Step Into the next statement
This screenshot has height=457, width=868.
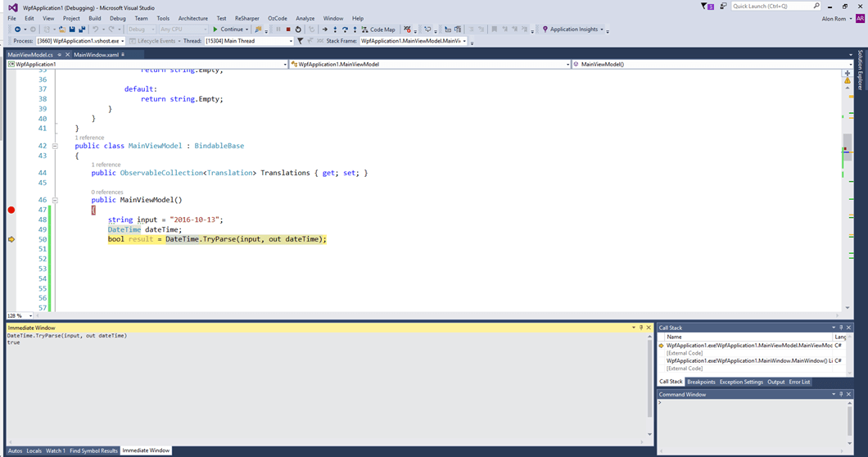(x=335, y=29)
